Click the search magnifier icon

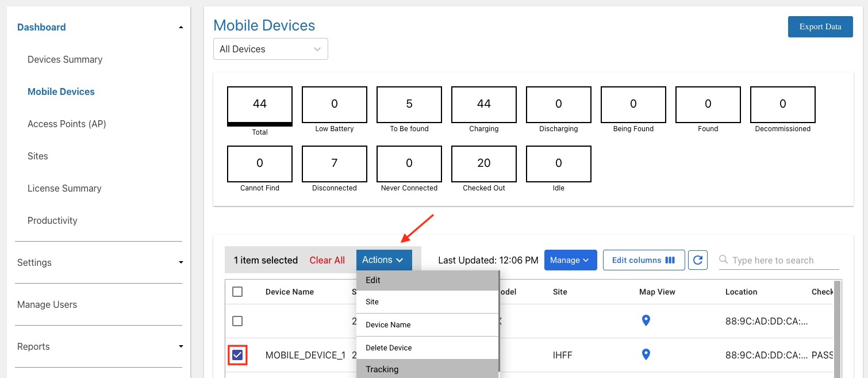click(724, 260)
